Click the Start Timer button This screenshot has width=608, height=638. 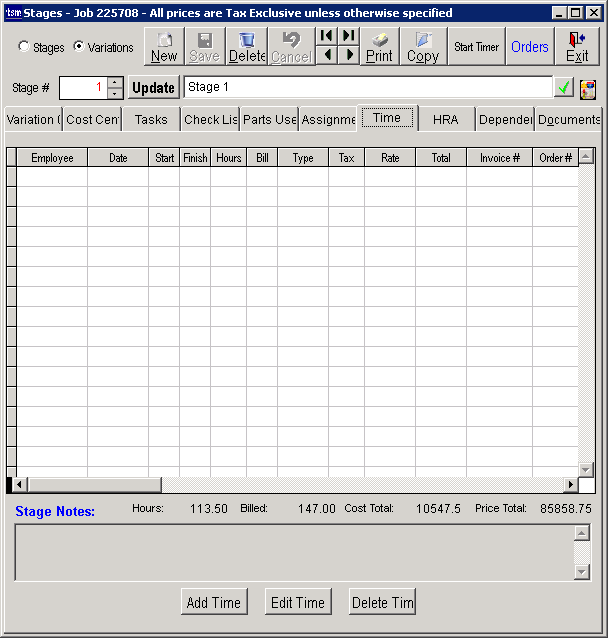coord(476,47)
